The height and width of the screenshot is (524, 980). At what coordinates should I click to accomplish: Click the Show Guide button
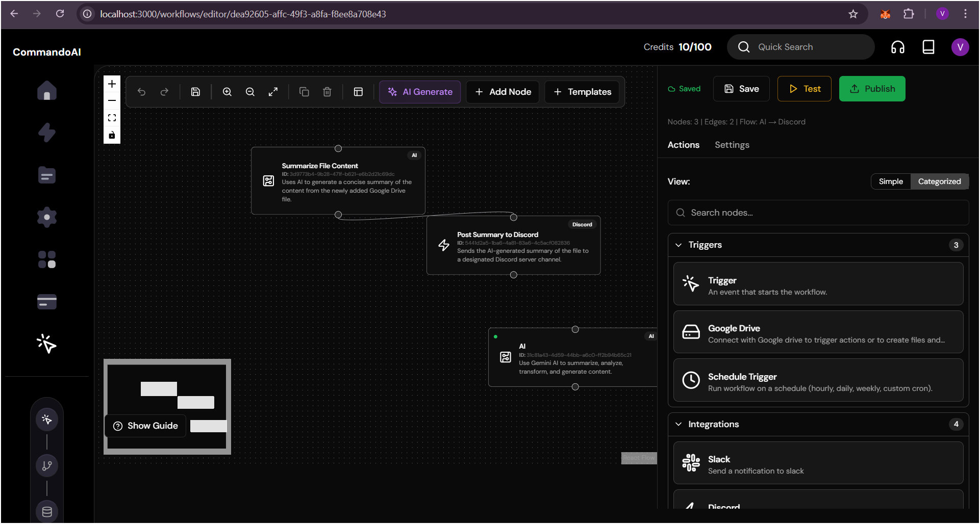click(145, 426)
